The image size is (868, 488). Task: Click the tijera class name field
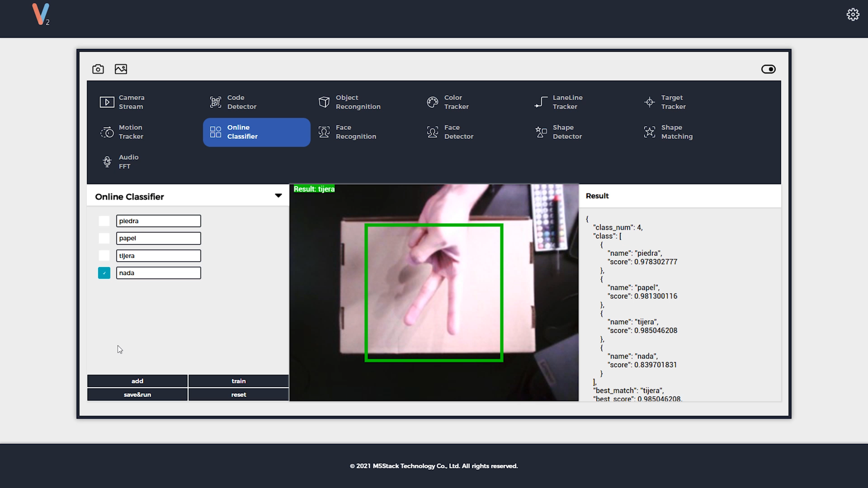click(x=158, y=256)
